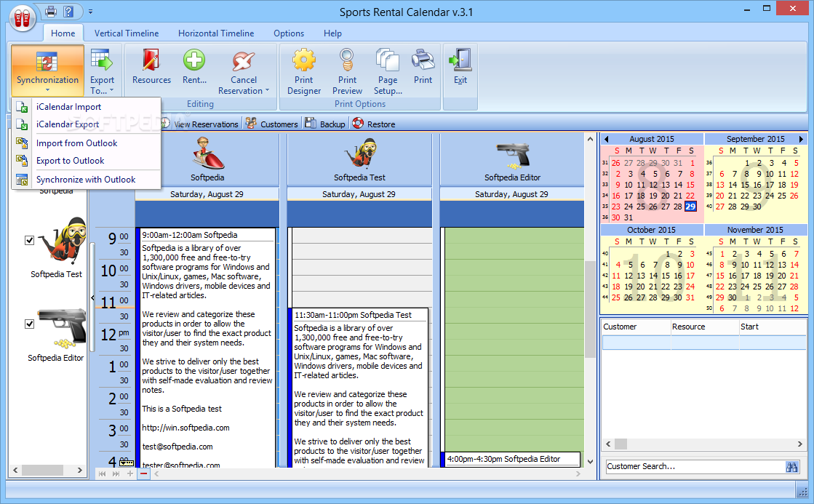Select August 29 in mini calendar
The height and width of the screenshot is (504, 814).
coord(690,207)
